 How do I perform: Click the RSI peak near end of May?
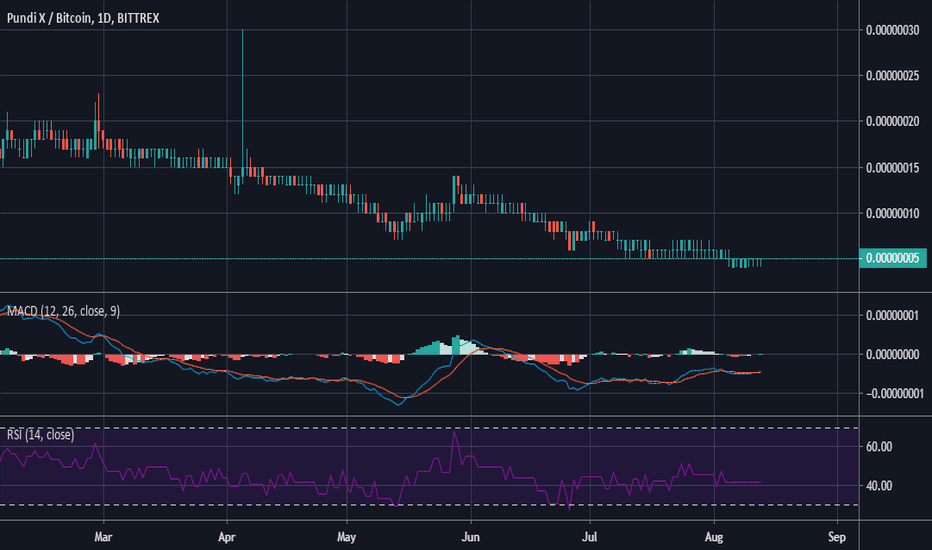tap(455, 433)
